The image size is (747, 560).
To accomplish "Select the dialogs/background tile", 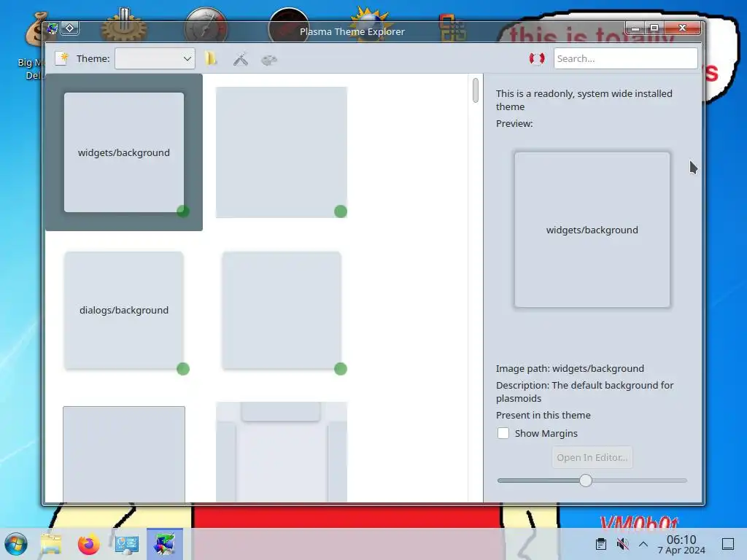I will 124,311.
